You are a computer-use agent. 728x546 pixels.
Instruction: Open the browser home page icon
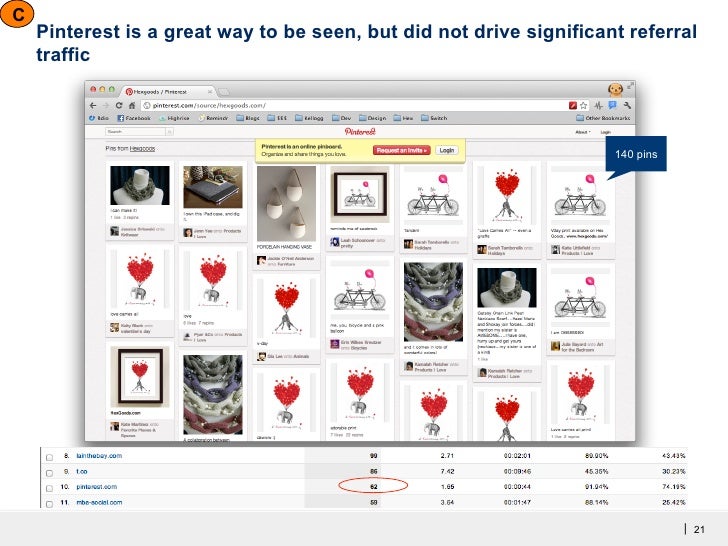pos(131,106)
